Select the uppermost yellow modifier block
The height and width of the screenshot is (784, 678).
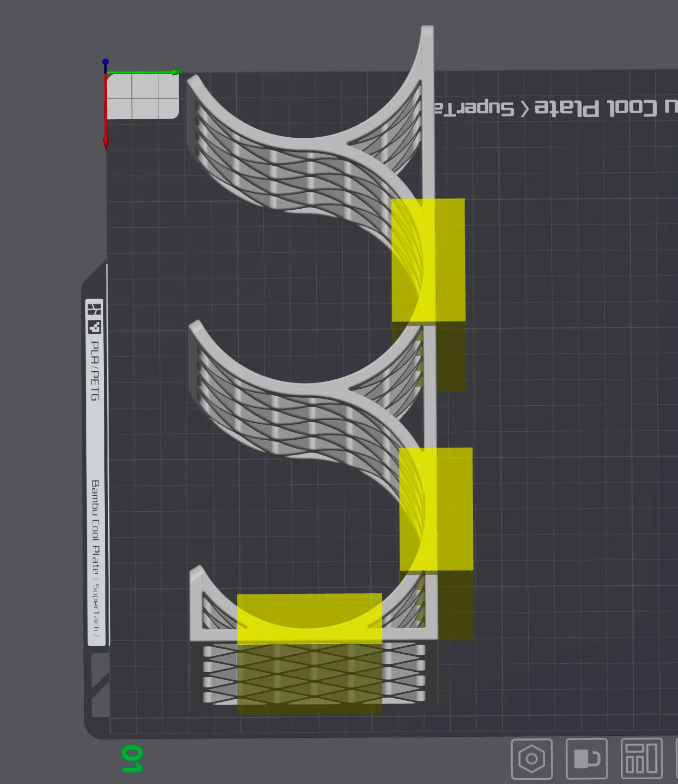point(428,260)
